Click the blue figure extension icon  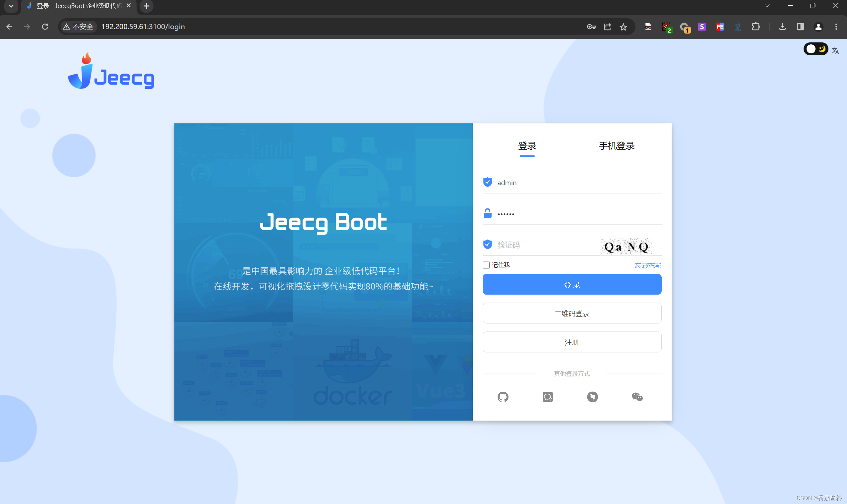pos(738,27)
